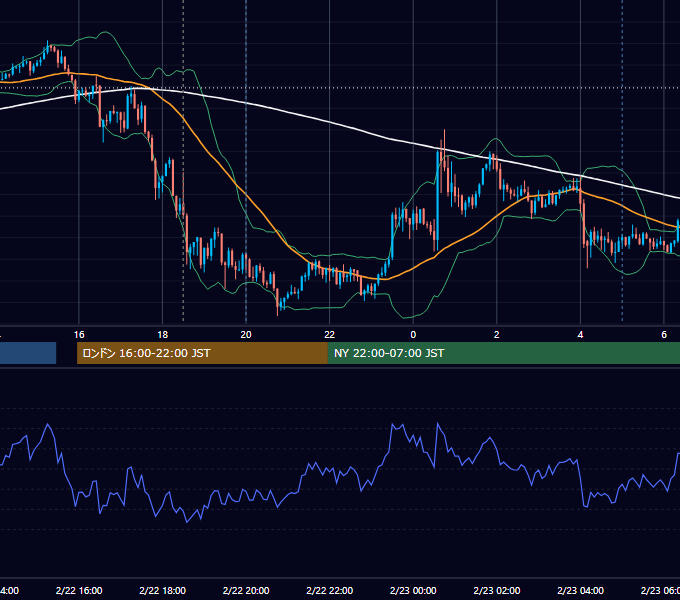
Task: Click the London 16:00-22:00 JST session bar
Action: click(202, 353)
